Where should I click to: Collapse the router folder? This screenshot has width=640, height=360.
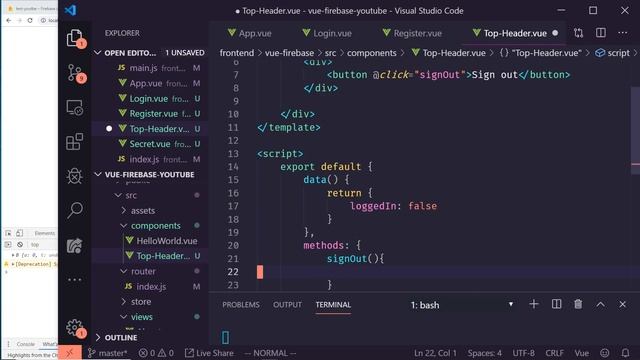click(124, 271)
